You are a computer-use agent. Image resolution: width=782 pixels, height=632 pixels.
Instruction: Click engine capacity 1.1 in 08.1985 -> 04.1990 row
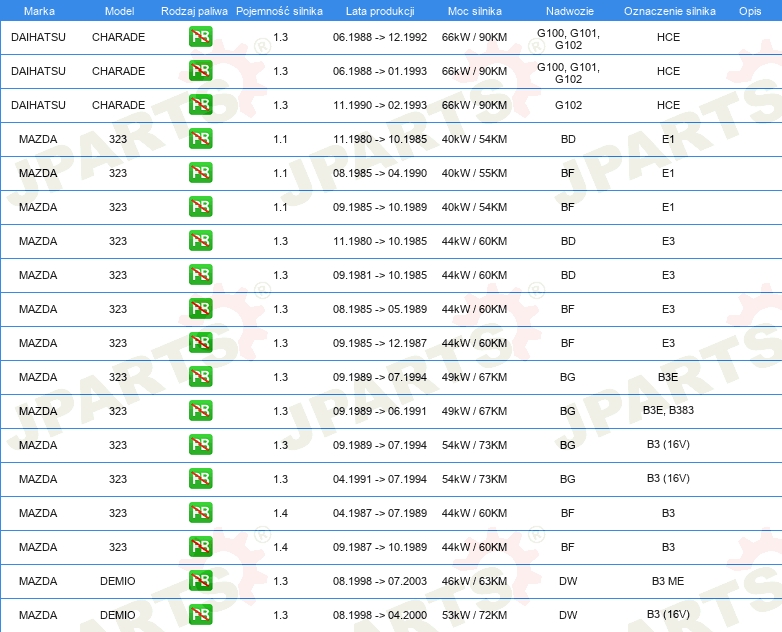click(281, 173)
